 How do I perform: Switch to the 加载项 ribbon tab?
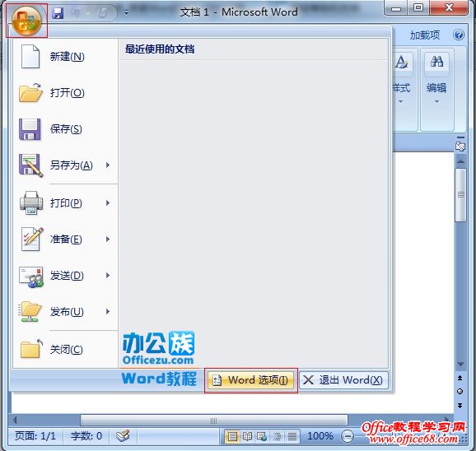tap(425, 35)
